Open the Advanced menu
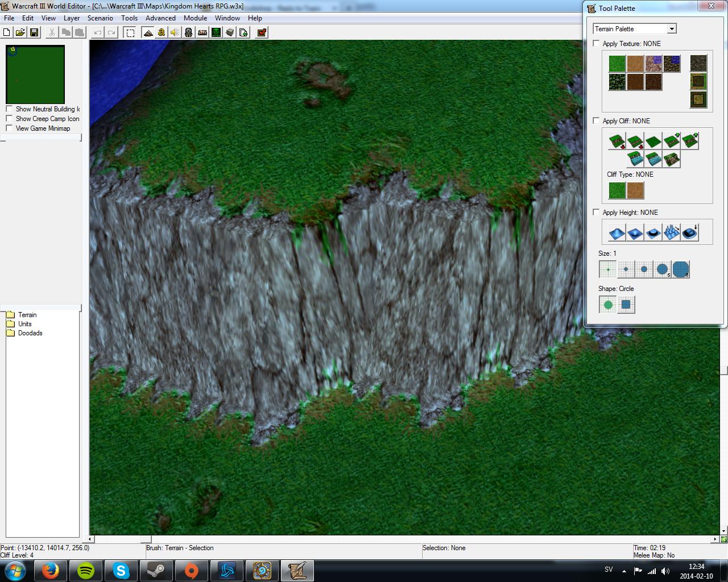Screen dimensions: 728x582 [160, 18]
